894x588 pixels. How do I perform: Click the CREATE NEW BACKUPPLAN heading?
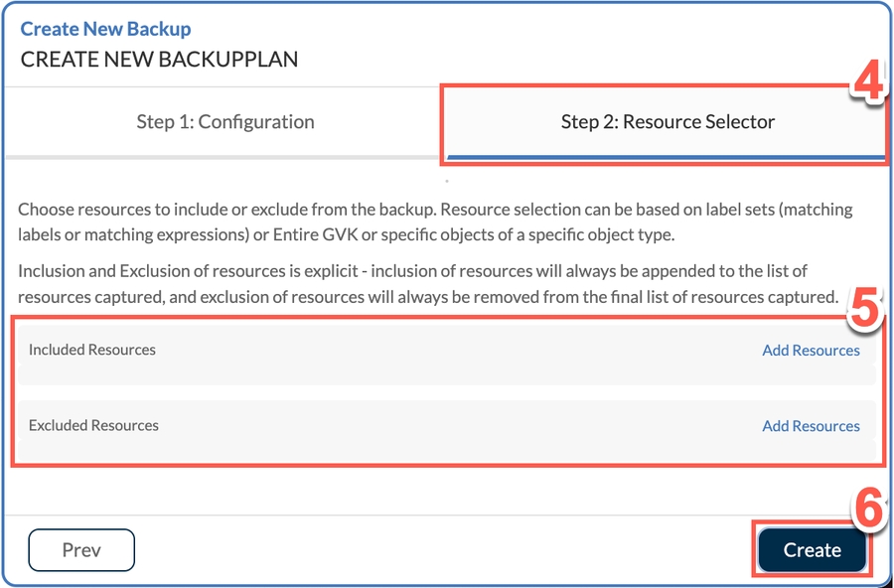pos(159,59)
